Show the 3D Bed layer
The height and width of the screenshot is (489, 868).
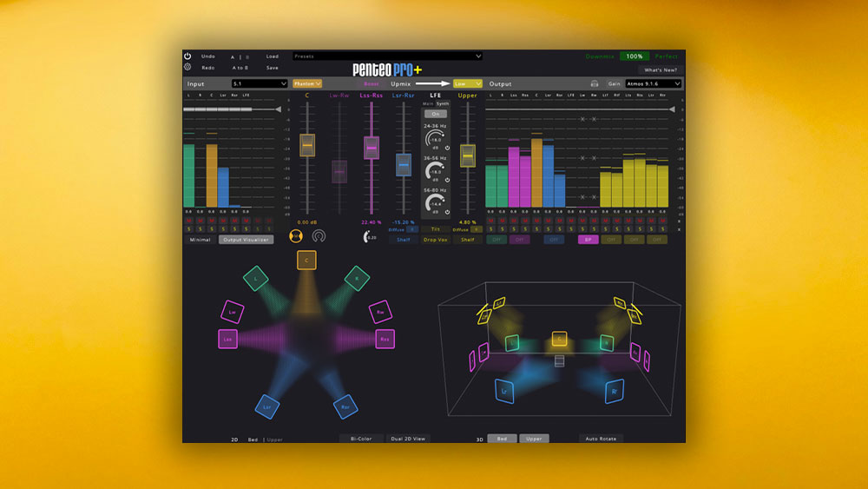pos(502,438)
